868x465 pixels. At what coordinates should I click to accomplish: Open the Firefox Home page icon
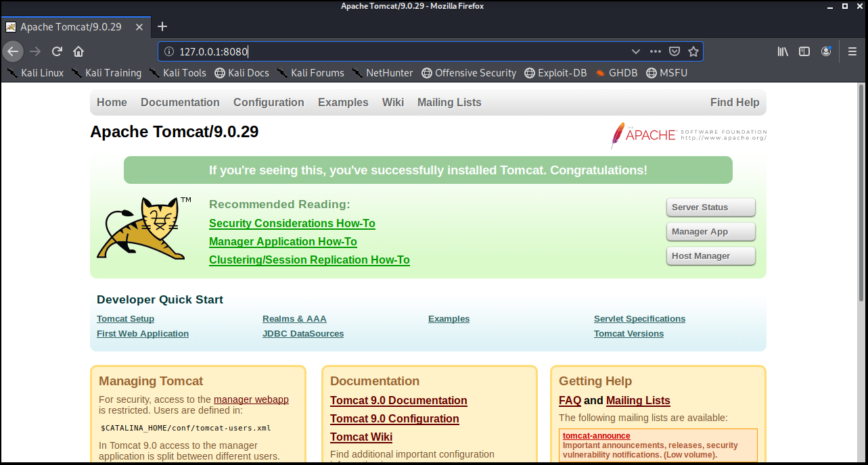(78, 51)
